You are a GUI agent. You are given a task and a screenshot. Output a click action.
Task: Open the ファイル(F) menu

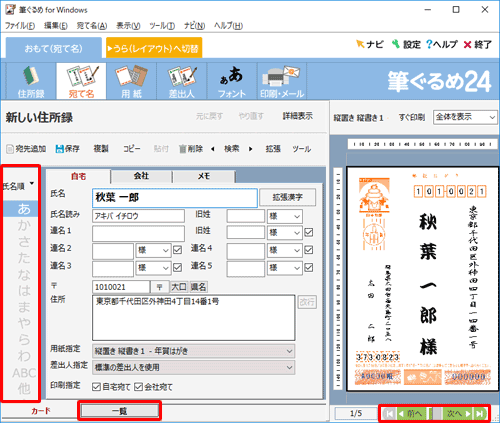(20, 26)
